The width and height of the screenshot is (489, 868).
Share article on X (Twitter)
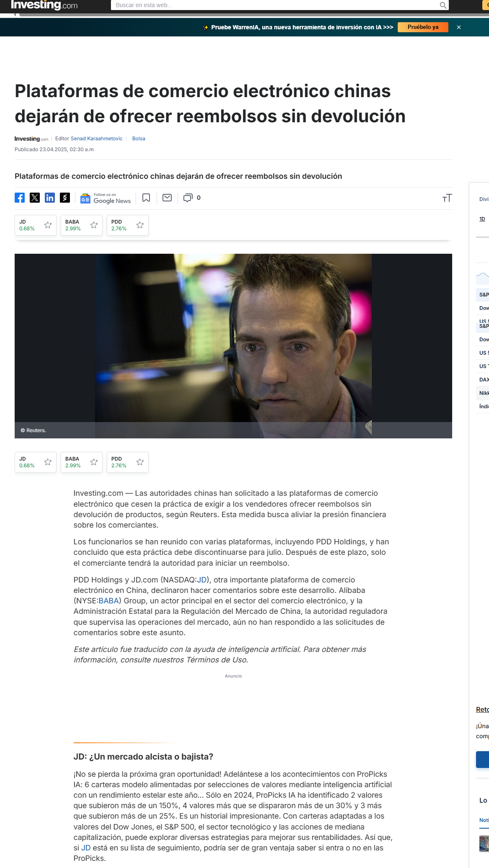pyautogui.click(x=35, y=198)
